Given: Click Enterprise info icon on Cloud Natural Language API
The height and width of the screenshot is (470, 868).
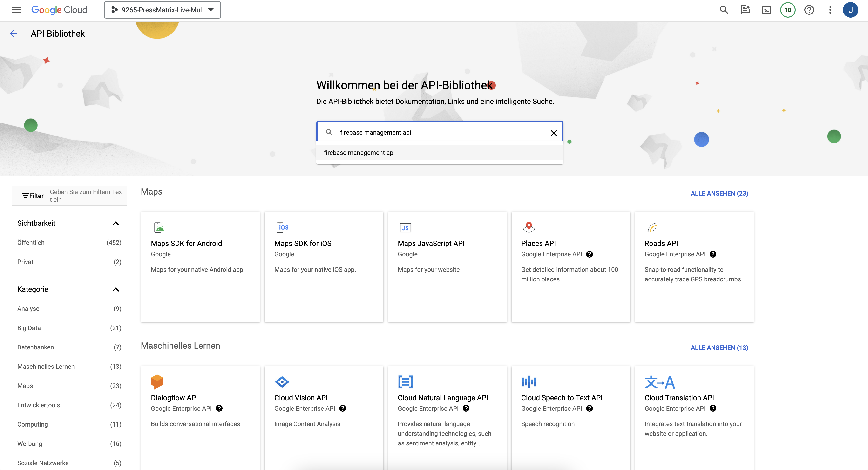Looking at the screenshot, I should click(x=466, y=408).
